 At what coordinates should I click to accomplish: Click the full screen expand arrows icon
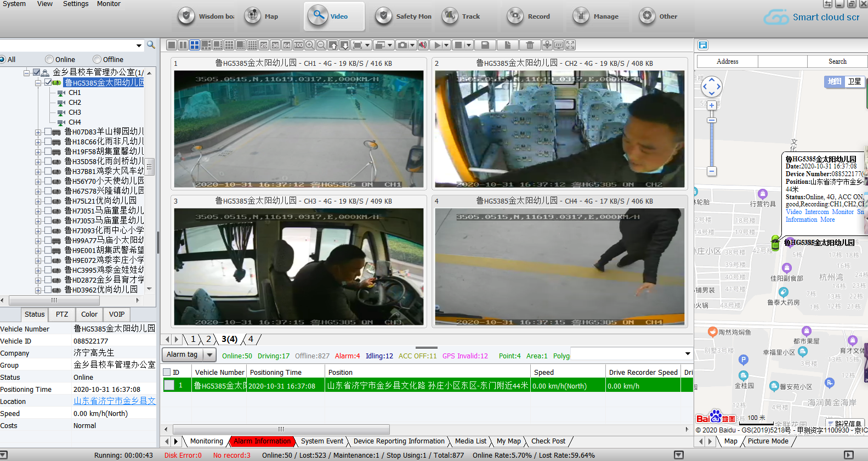click(570, 45)
